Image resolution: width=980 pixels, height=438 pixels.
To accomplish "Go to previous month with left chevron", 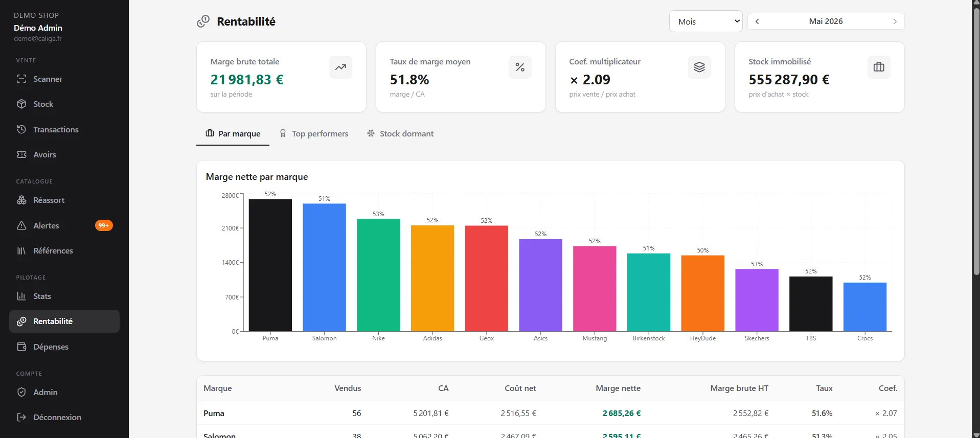I will tap(757, 21).
